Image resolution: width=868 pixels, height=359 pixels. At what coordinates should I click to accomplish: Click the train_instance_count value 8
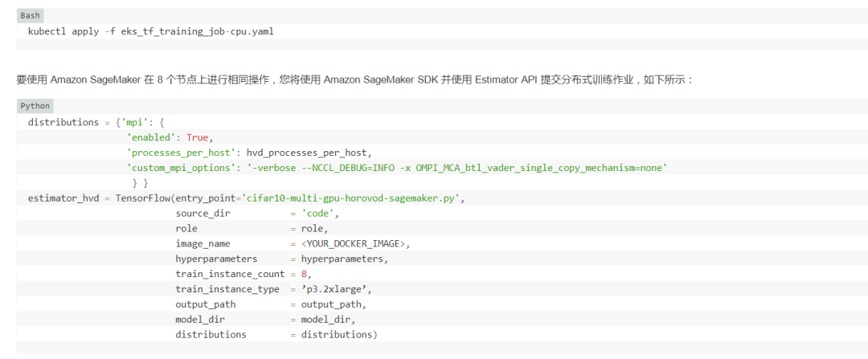pyautogui.click(x=305, y=274)
